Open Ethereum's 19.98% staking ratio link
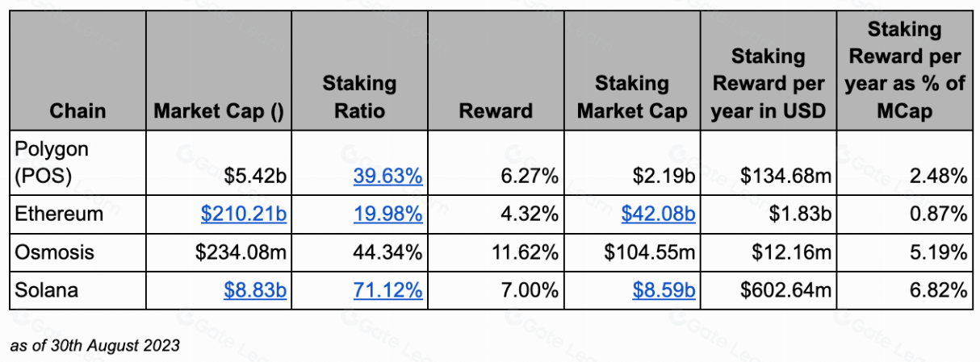This screenshot has height=362, width=980. [x=387, y=214]
